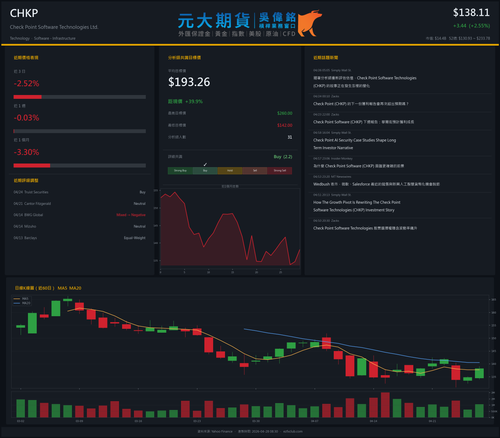Click the daily change +3.44 (+2.55%)

click(x=471, y=26)
